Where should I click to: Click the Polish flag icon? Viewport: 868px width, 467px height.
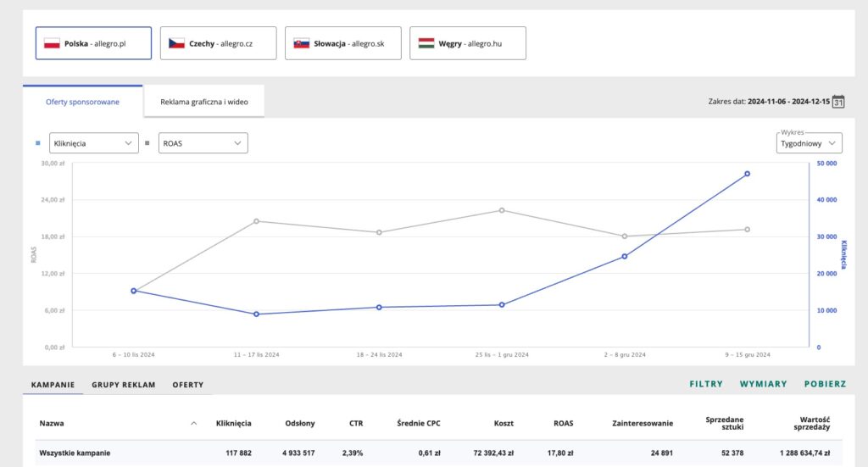pos(52,43)
